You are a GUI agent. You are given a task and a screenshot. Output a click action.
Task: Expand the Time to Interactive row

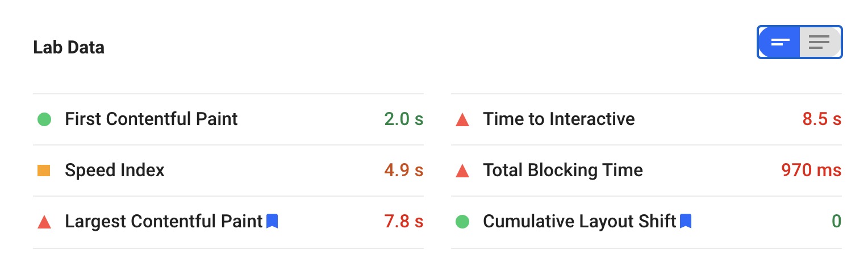646,119
